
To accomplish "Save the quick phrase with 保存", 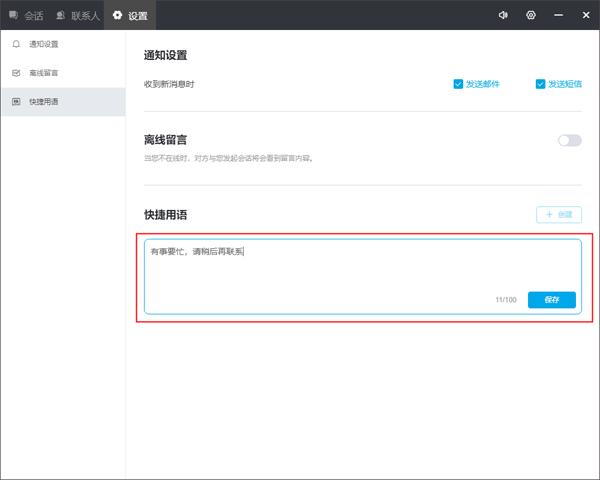I will (x=552, y=300).
